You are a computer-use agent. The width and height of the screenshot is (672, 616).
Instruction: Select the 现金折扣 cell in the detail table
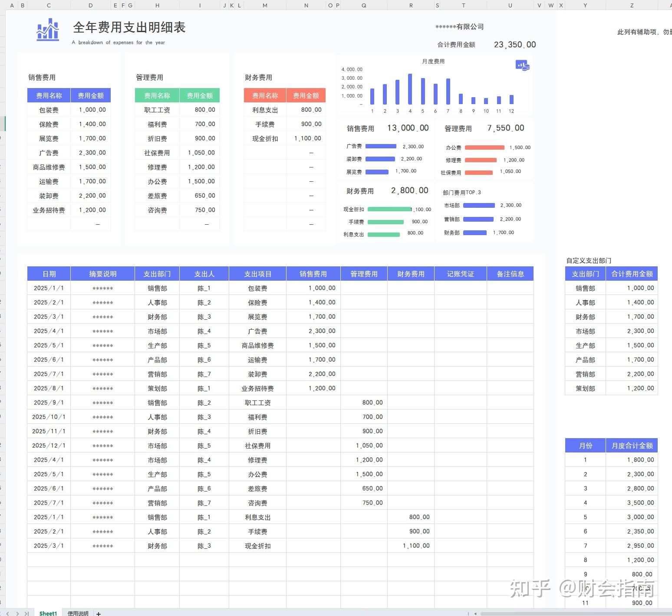[257, 546]
